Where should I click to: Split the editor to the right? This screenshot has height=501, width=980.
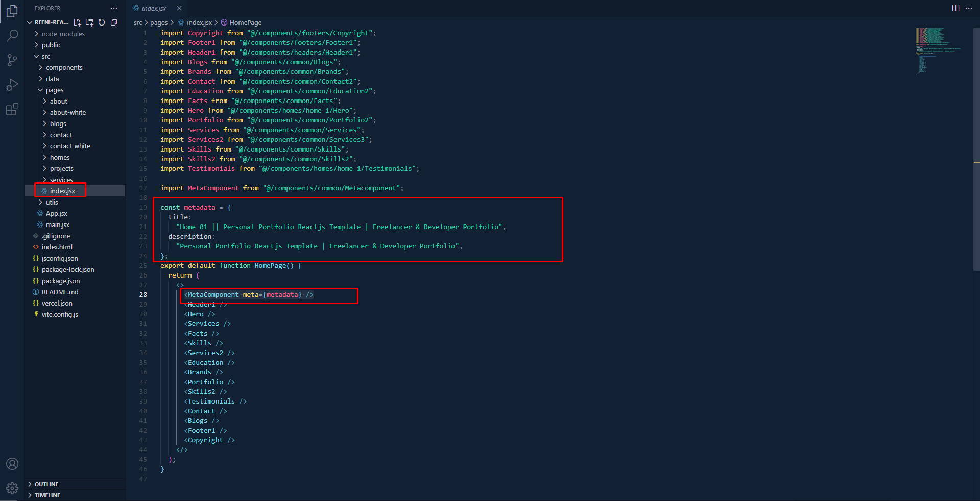(x=954, y=8)
